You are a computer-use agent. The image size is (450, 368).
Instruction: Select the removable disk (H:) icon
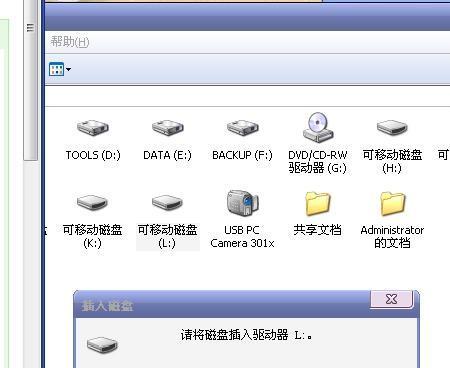point(392,128)
